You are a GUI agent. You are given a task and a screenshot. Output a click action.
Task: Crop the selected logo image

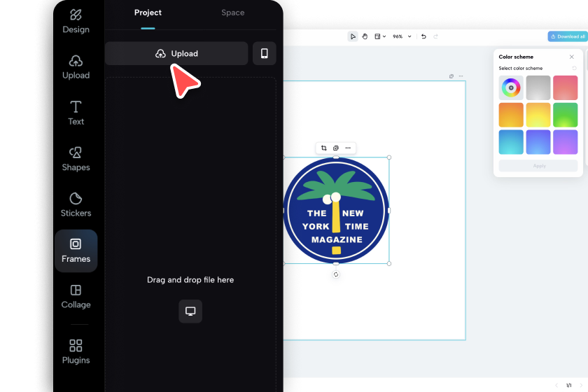point(324,148)
